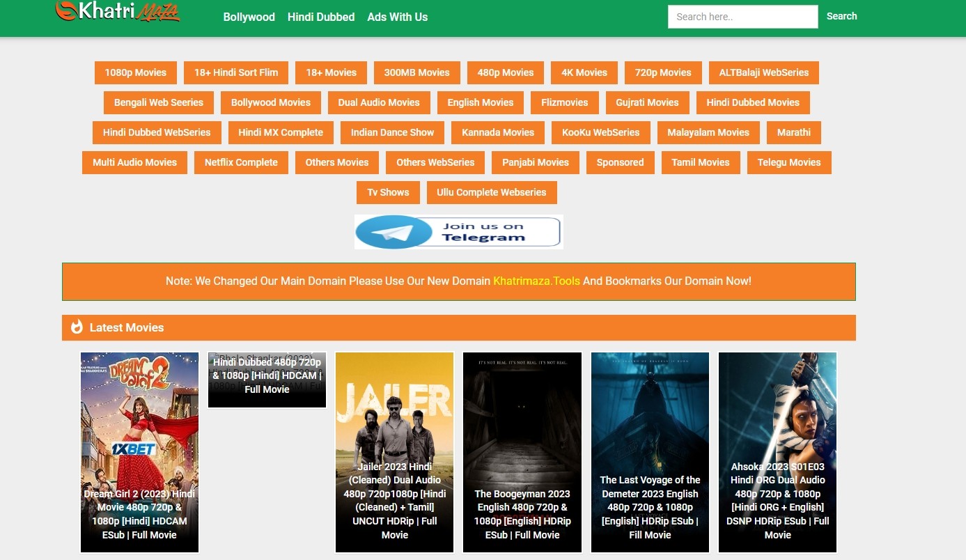The height and width of the screenshot is (560, 966).
Task: Open Dream Girl 2 movie poster
Action: point(139,453)
